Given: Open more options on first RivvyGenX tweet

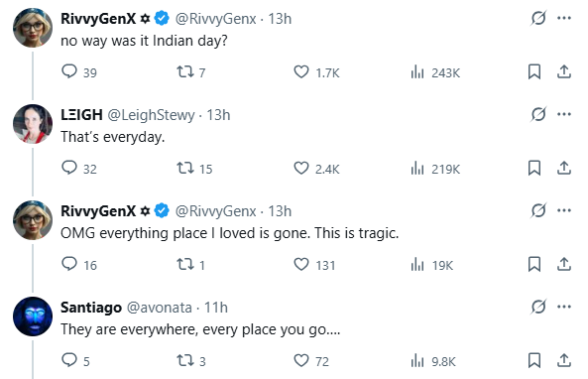Looking at the screenshot, I should (x=564, y=18).
